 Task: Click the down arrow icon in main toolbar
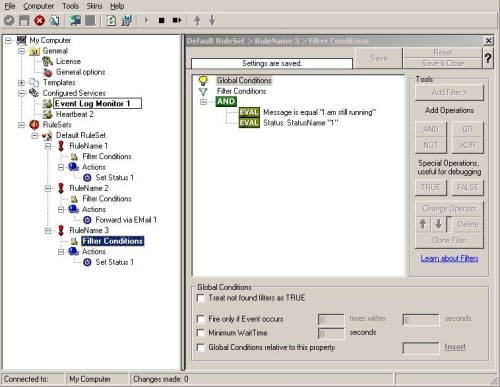[212, 21]
